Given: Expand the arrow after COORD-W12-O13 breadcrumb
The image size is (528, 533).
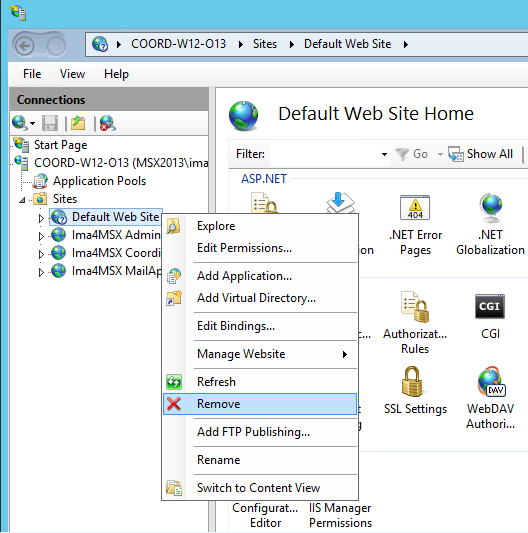Looking at the screenshot, I should [x=241, y=45].
